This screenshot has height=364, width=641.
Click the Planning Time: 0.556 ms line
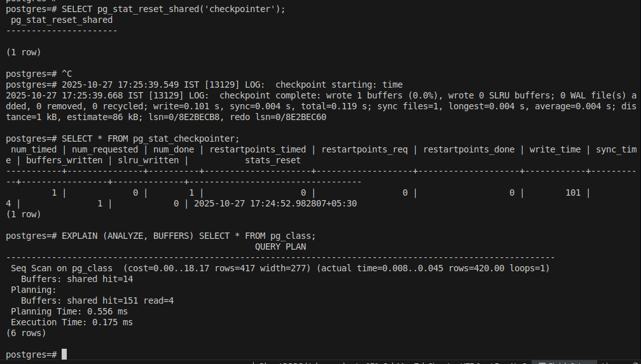[x=69, y=311]
